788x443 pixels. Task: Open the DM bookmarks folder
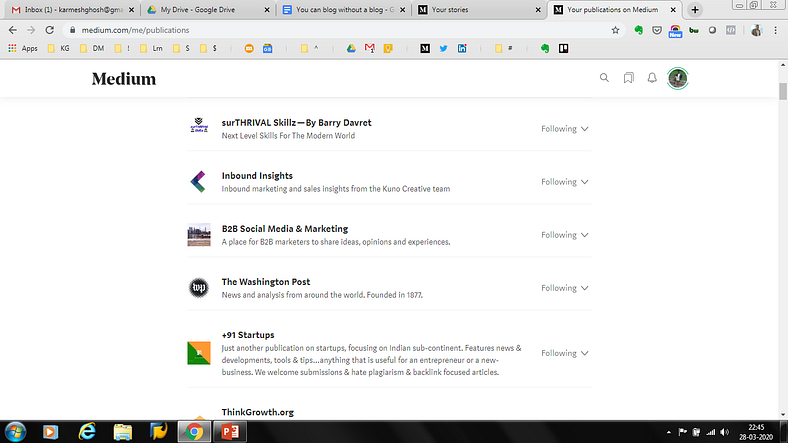pos(92,48)
